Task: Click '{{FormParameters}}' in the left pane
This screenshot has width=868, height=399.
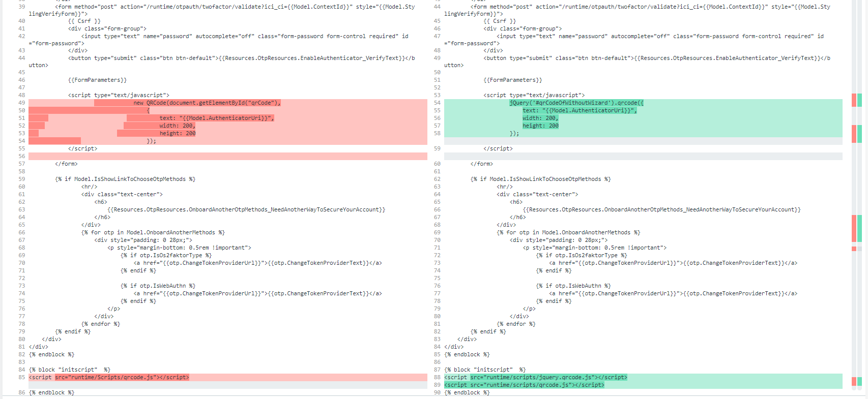Action: (x=97, y=80)
